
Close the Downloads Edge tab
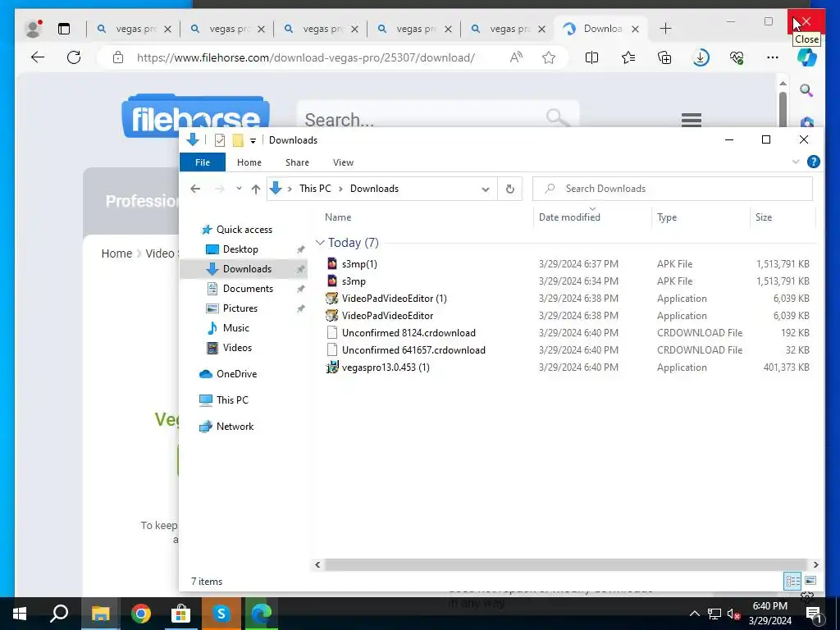(636, 29)
